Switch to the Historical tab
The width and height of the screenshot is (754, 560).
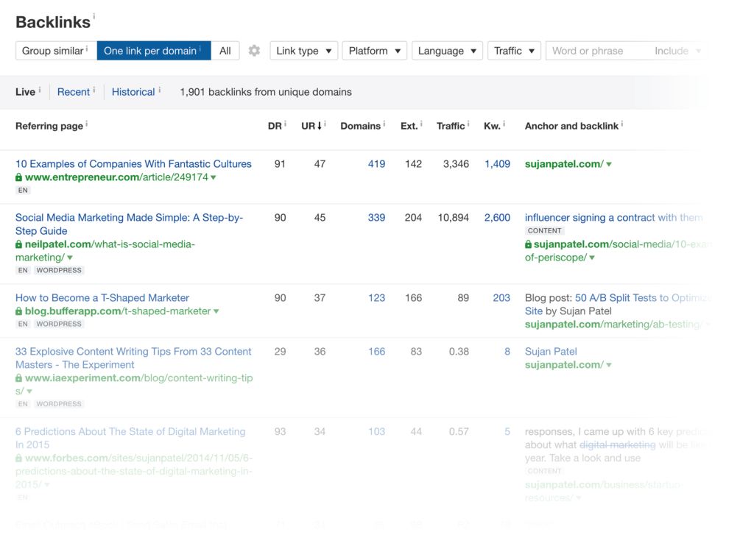133,92
